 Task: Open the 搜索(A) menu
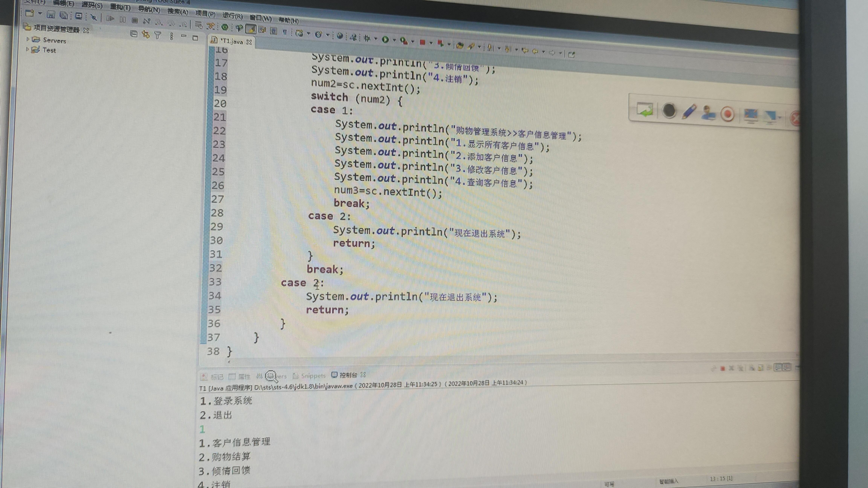[178, 12]
